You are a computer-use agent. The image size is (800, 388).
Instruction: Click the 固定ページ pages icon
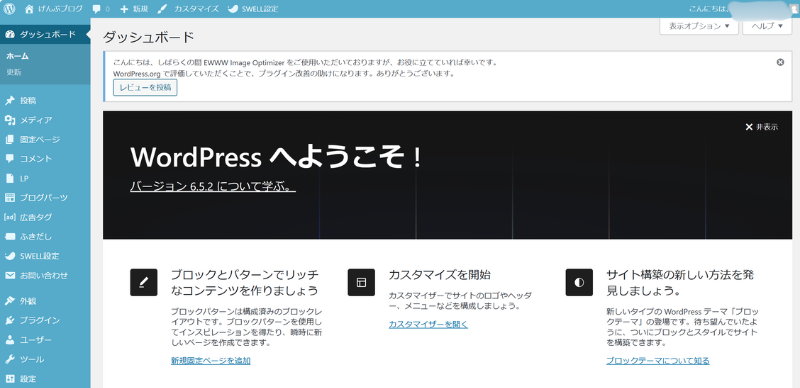coord(10,139)
